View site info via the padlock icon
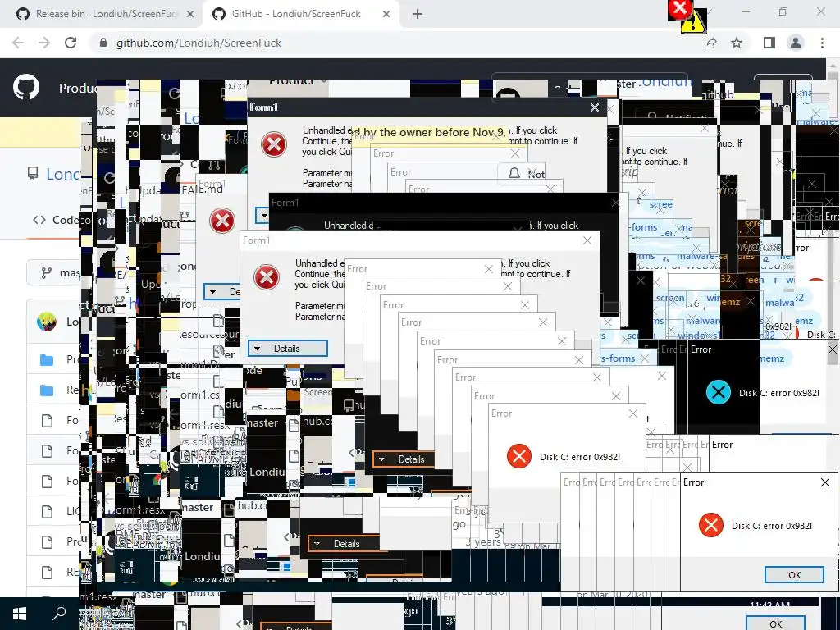The width and height of the screenshot is (840, 630). click(x=103, y=43)
